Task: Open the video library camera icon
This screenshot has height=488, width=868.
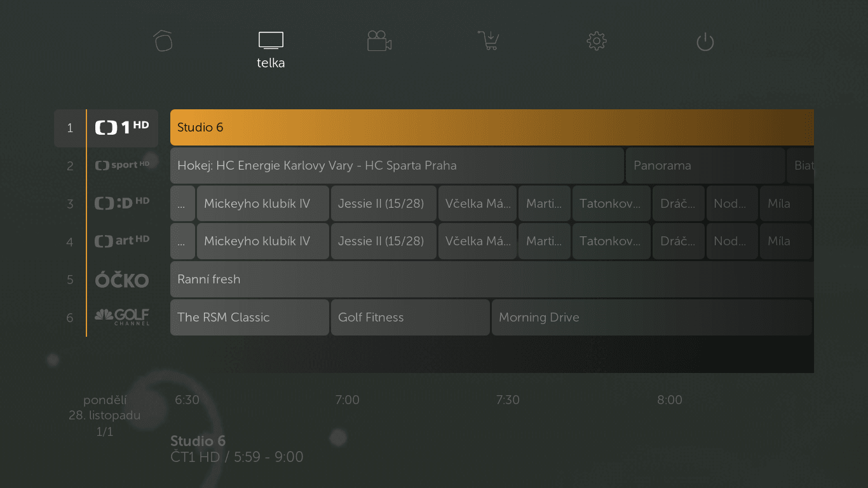Action: coord(379,41)
